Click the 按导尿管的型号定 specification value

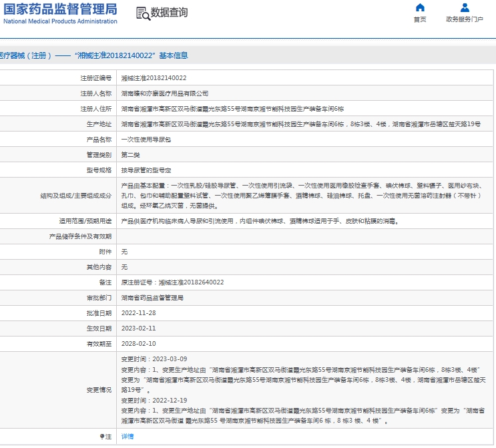146,170
